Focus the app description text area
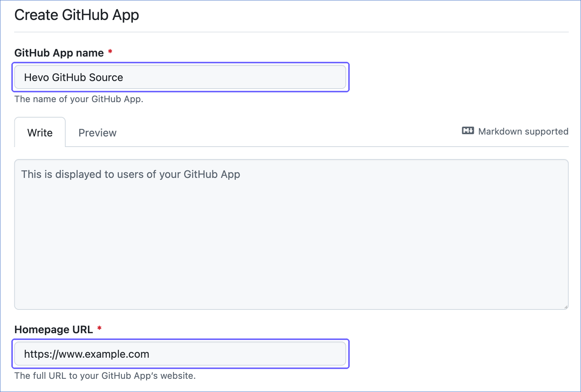This screenshot has width=581, height=392. click(291, 234)
